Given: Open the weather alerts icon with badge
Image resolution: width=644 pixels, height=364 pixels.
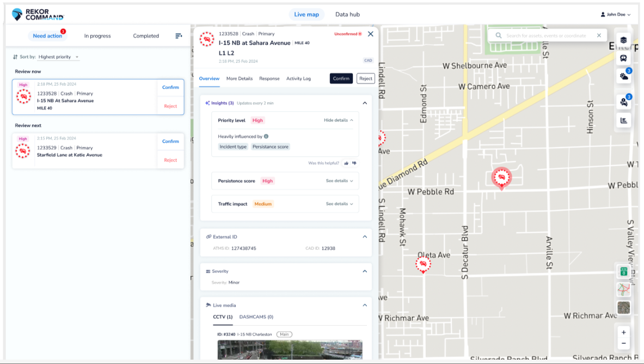Looking at the screenshot, I should click(x=624, y=76).
